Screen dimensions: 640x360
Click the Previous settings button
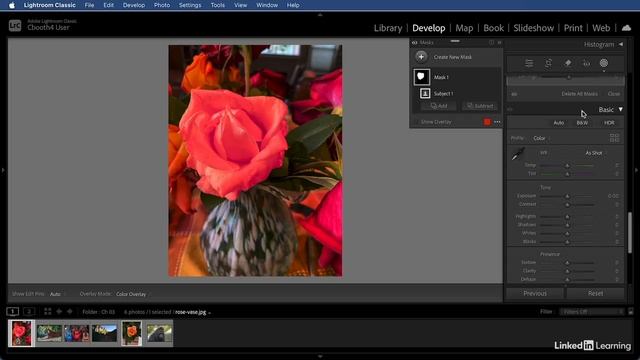click(535, 293)
